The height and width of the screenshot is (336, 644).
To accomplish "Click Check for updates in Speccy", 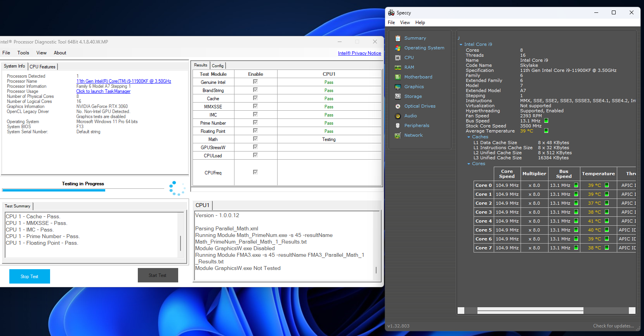I will click(x=613, y=326).
